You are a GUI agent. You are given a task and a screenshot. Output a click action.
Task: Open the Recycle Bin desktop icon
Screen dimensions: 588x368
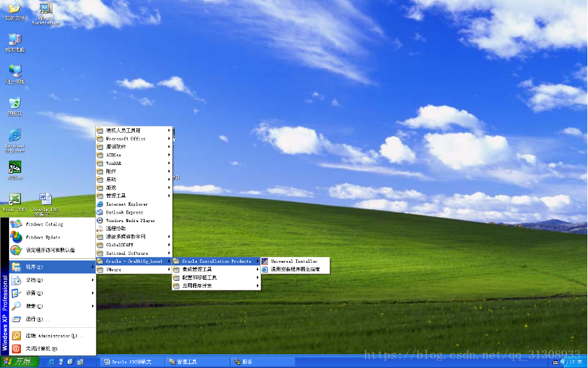pyautogui.click(x=14, y=106)
